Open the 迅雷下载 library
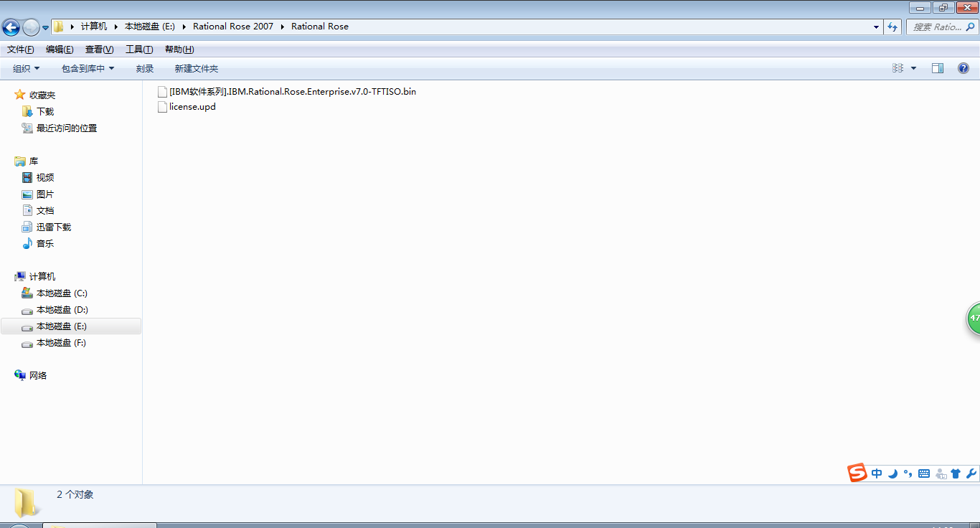 54,227
